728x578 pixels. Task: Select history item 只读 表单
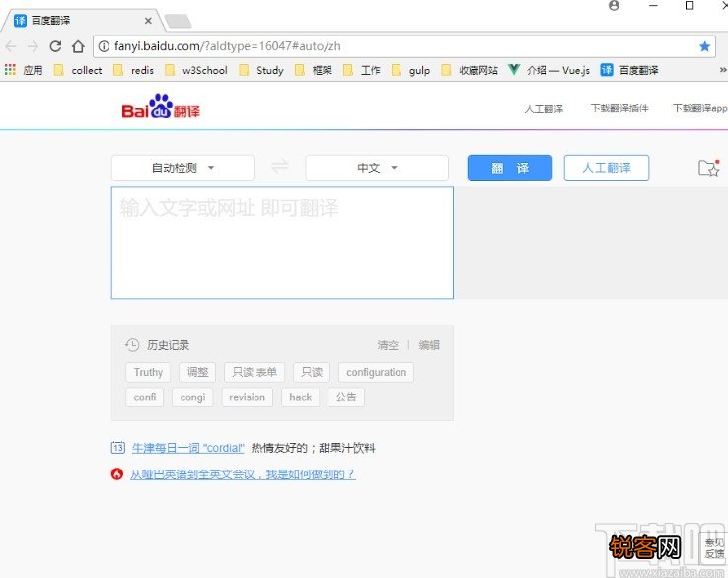(x=255, y=372)
